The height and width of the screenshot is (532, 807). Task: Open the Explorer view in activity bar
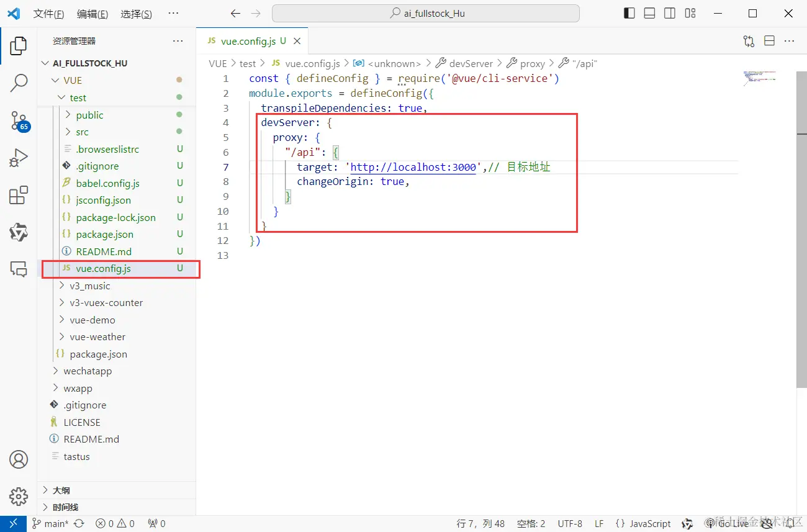[19, 45]
